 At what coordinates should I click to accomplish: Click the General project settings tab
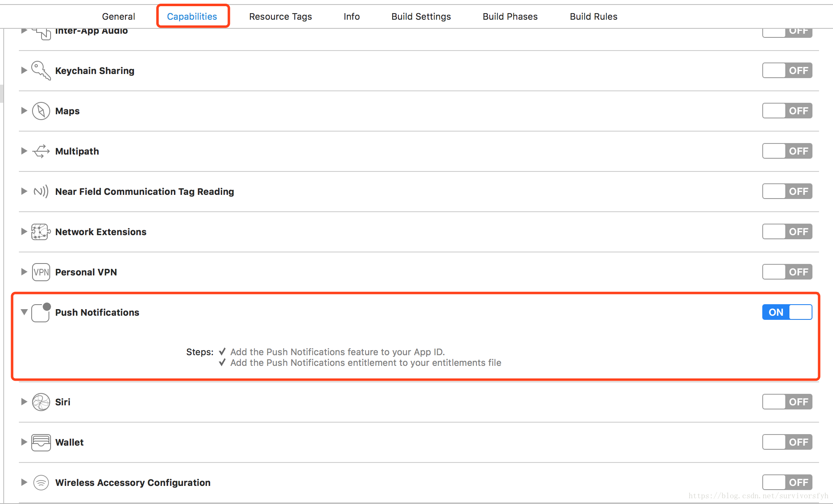tap(117, 16)
